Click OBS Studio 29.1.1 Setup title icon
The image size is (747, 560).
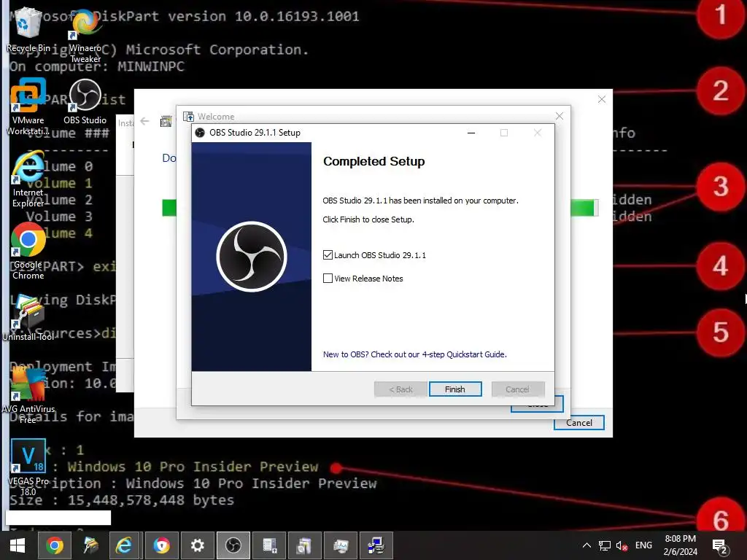[200, 133]
